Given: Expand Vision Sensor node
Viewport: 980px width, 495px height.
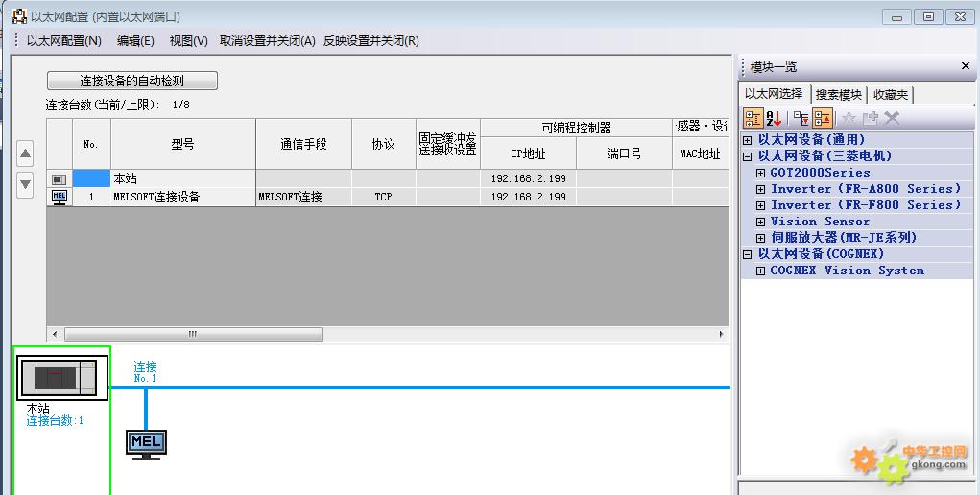Looking at the screenshot, I should click(x=760, y=222).
